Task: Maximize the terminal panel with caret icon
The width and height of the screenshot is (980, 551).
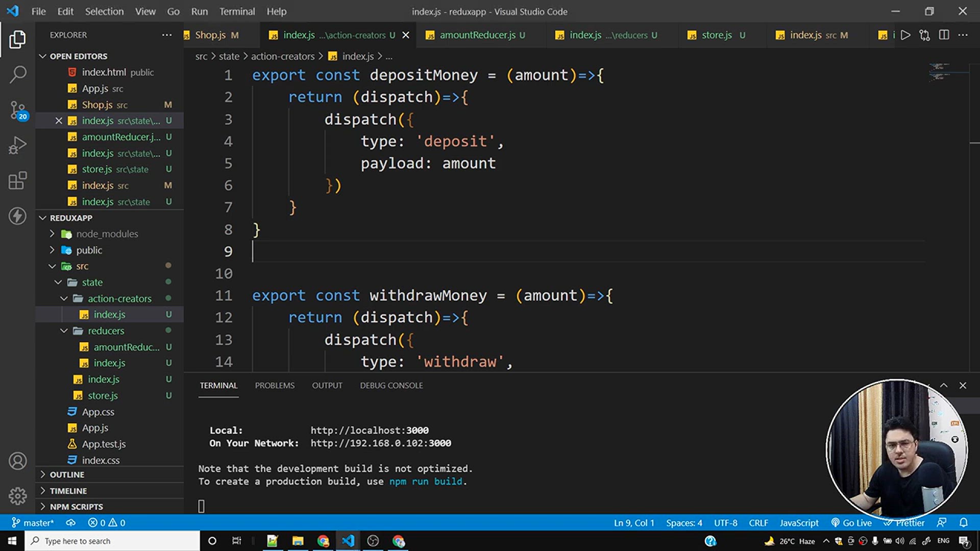Action: point(944,386)
